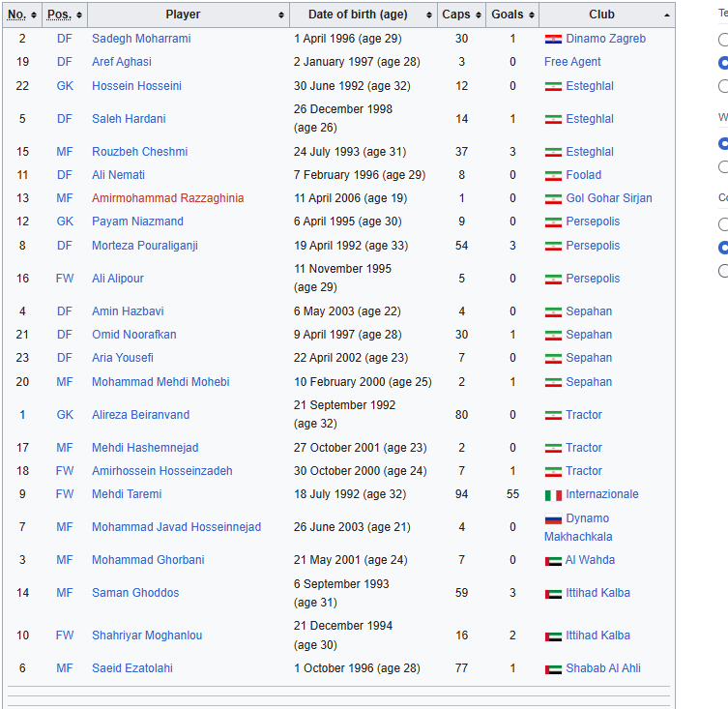Click caps value 94 for Taremi
This screenshot has height=709, width=728.
[x=461, y=494]
